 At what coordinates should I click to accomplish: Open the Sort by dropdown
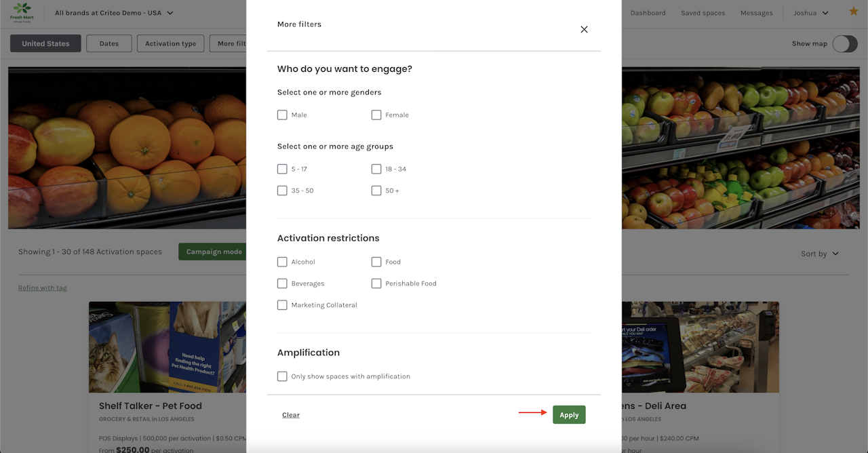tap(819, 254)
